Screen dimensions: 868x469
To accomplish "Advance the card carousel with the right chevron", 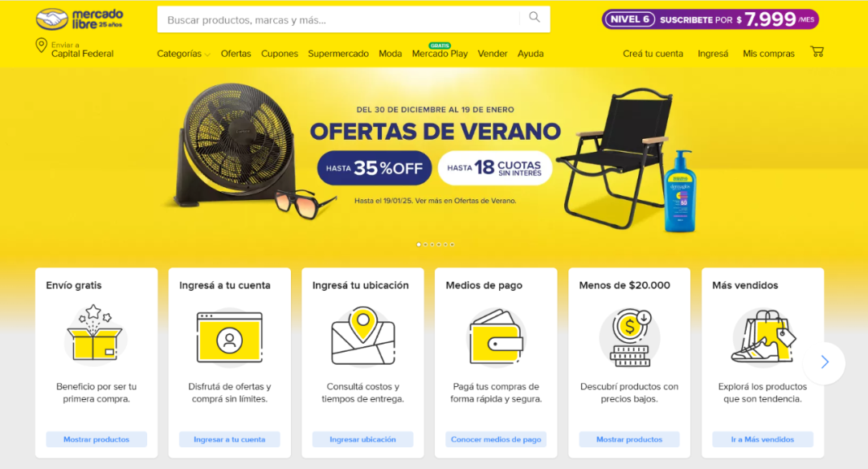I will pyautogui.click(x=825, y=362).
